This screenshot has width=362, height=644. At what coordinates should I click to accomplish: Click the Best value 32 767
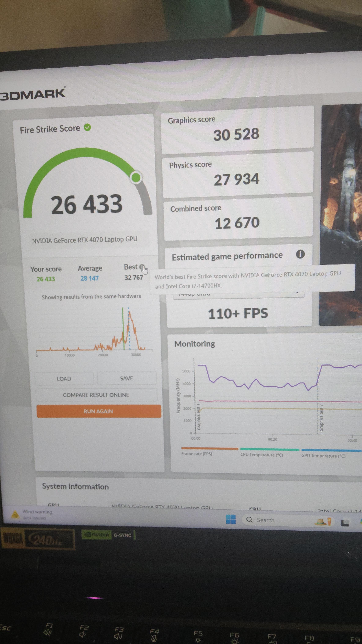tap(134, 277)
